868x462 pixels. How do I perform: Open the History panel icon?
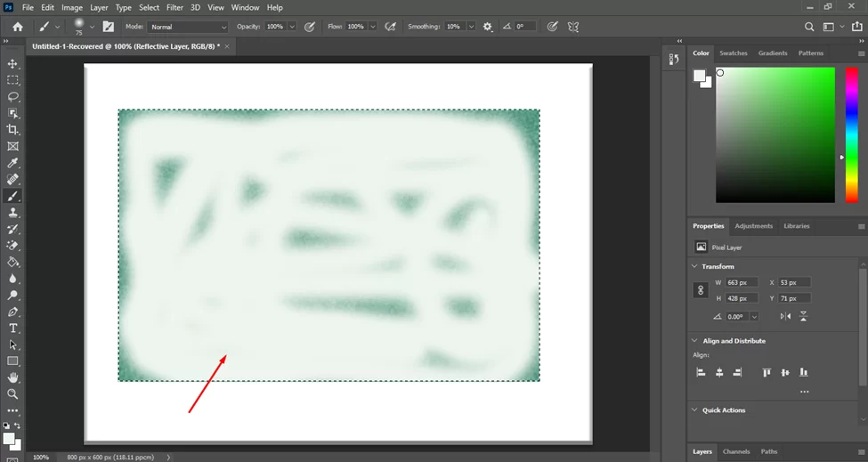pyautogui.click(x=674, y=60)
